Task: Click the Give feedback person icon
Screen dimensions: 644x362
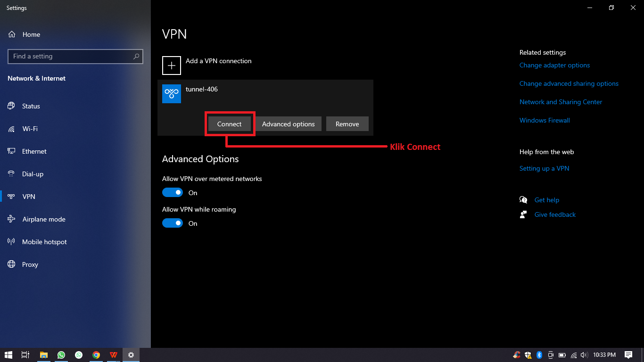Action: coord(523,214)
